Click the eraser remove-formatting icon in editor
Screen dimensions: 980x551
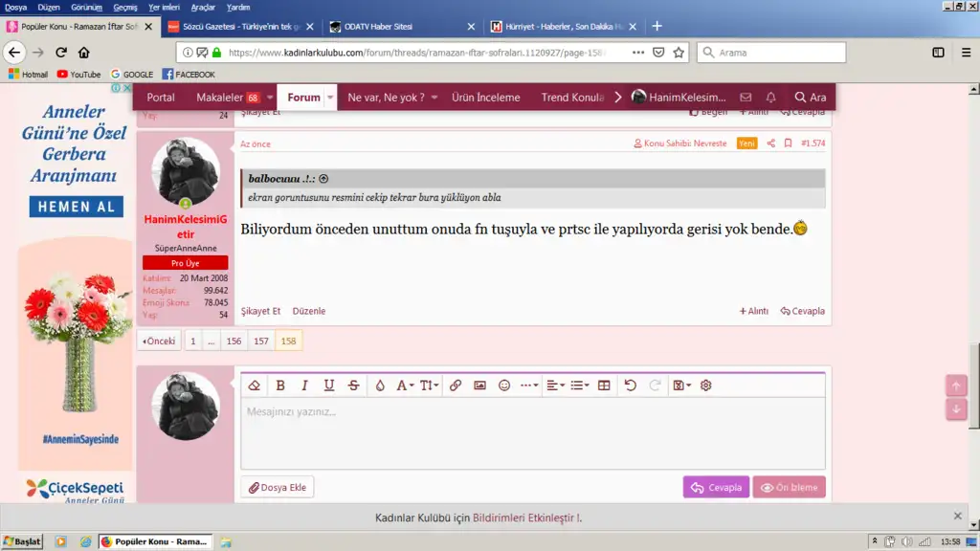click(255, 386)
